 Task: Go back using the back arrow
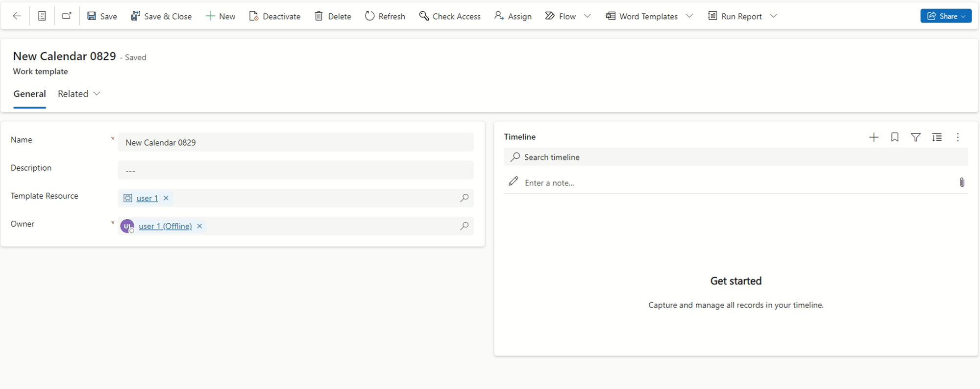(17, 16)
